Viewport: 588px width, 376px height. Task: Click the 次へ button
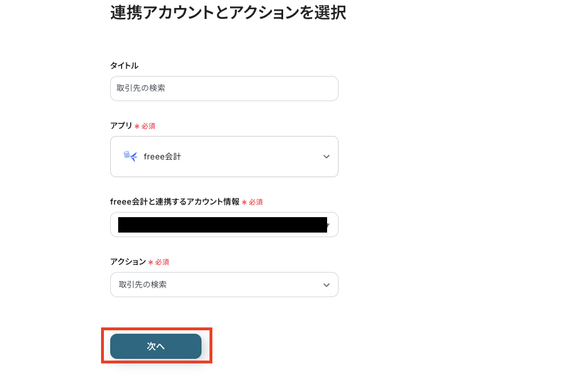click(155, 346)
